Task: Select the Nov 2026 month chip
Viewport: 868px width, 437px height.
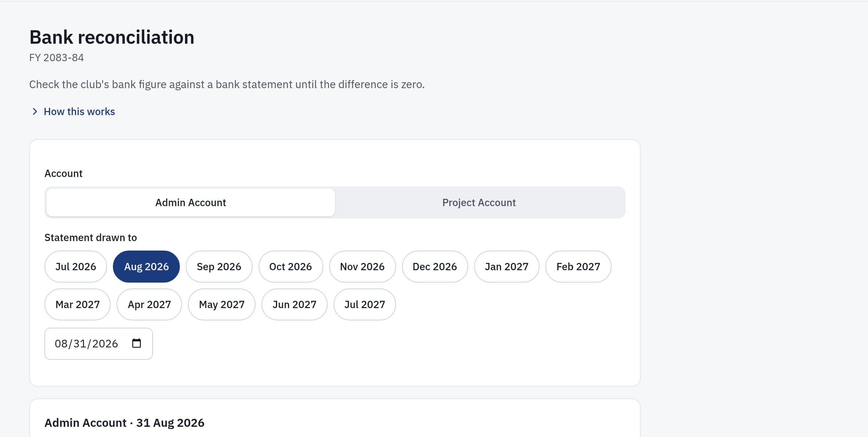Action: (362, 267)
